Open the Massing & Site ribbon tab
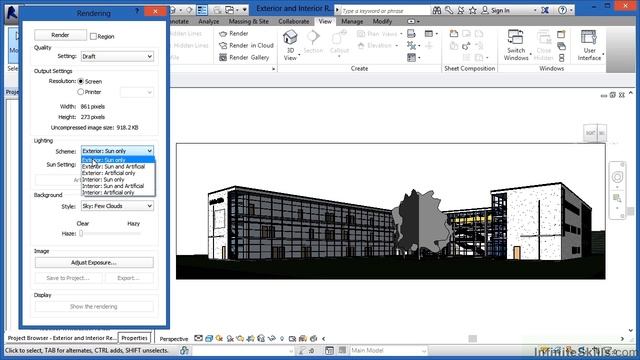640x360 pixels. [249, 21]
